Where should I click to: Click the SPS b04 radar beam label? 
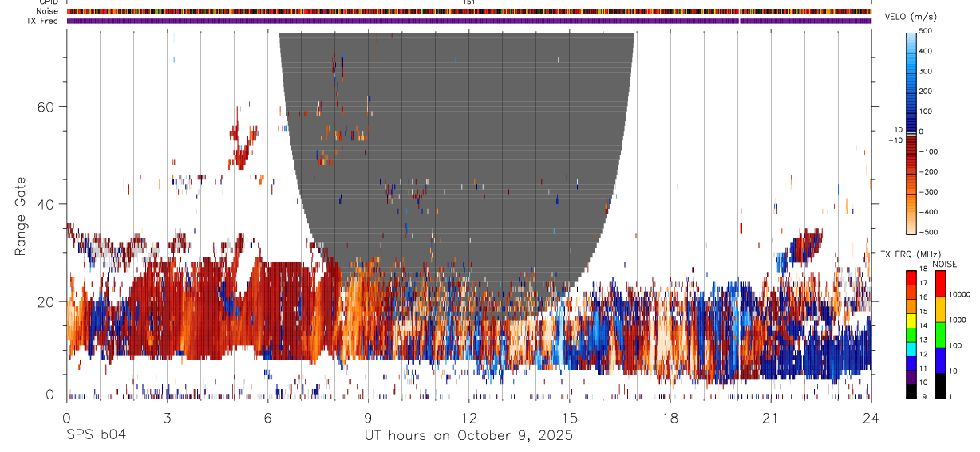point(96,435)
